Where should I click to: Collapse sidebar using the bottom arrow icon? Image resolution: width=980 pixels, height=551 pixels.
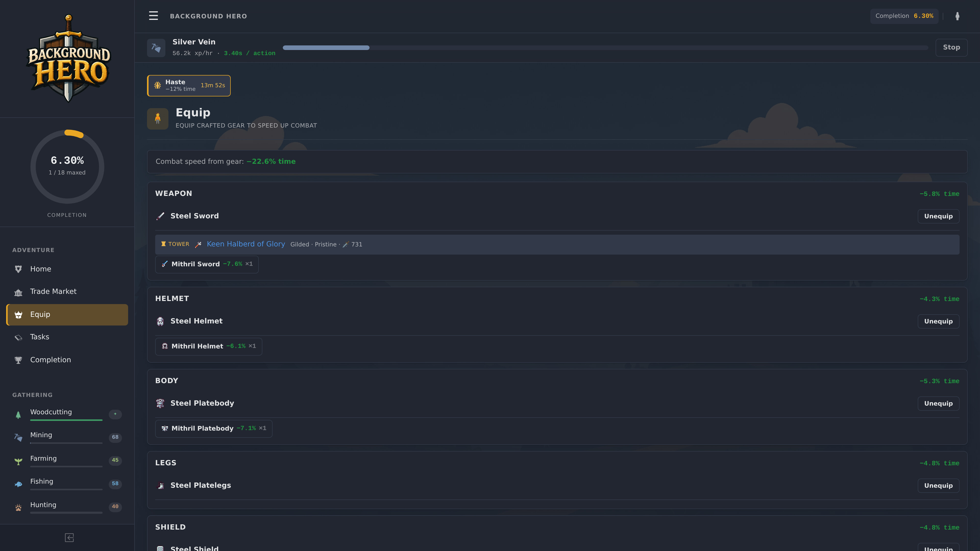69,537
